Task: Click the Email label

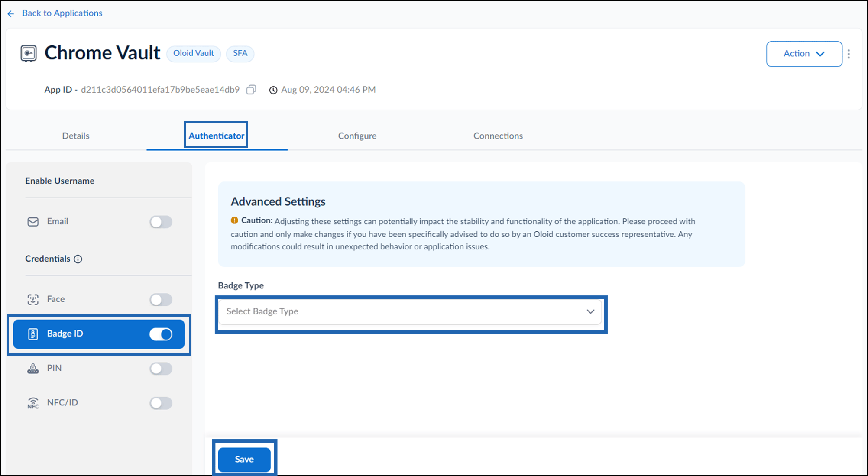Action: (58, 221)
